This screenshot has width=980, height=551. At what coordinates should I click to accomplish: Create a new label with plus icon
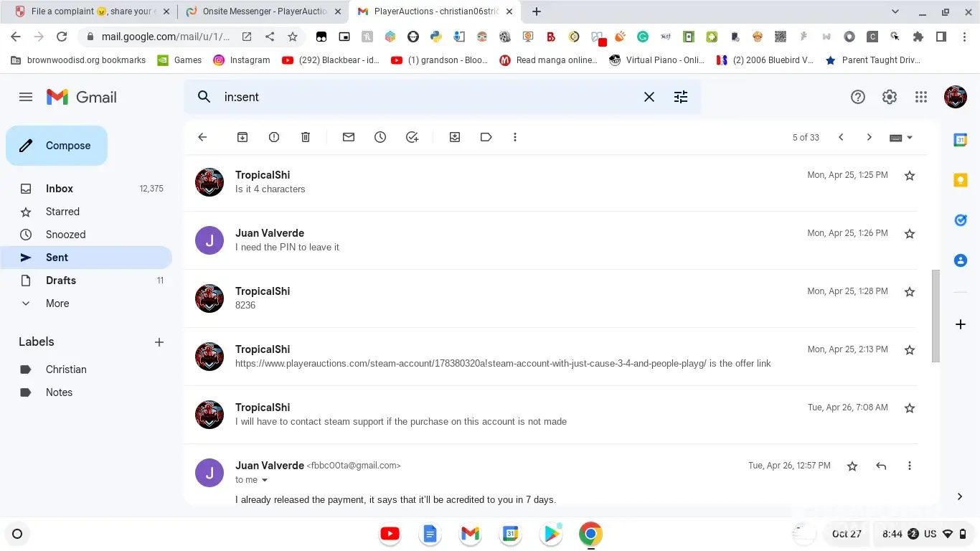[159, 342]
